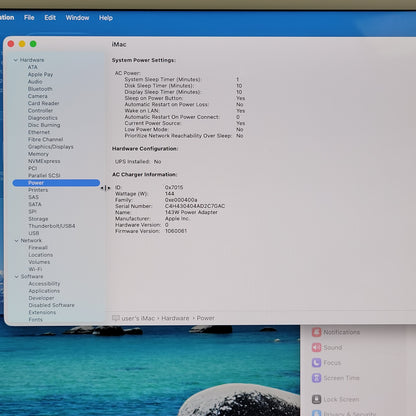This screenshot has height=416, width=416.
Task: Select Firewall under Network
Action: point(38,248)
